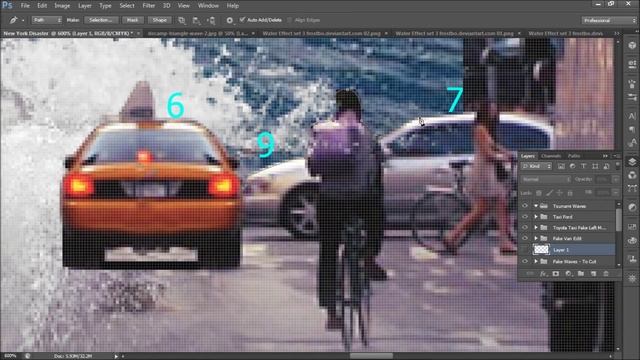Select the Layer 1 thumbnail
Image resolution: width=640 pixels, height=360 pixels.
[541, 249]
